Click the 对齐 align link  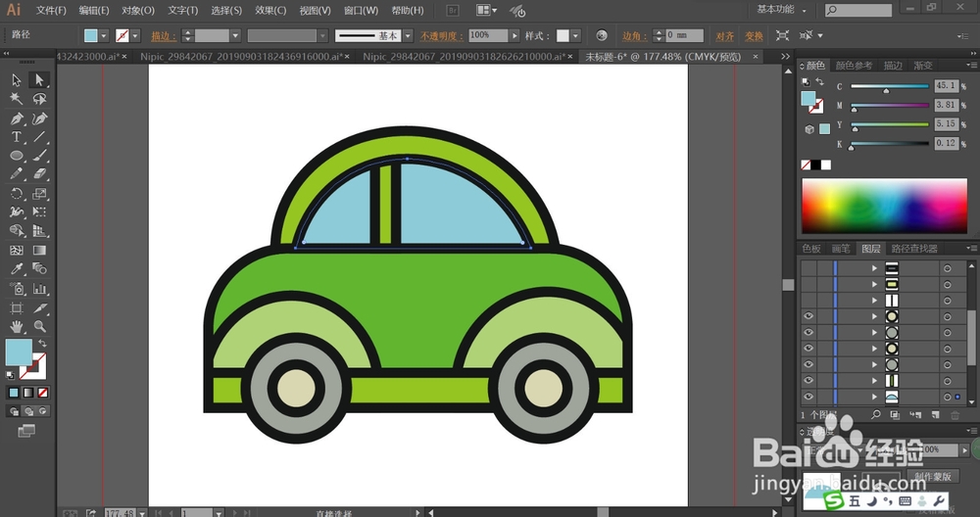[x=724, y=35]
